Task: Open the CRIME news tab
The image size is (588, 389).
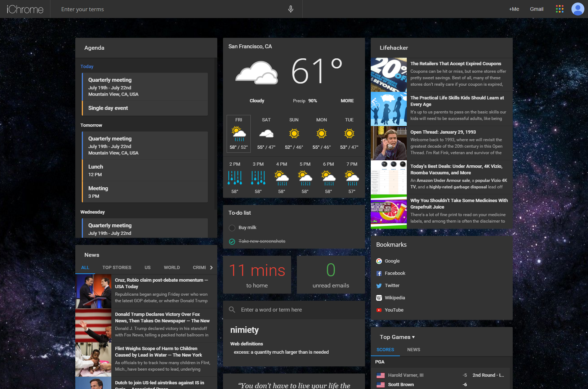Action: pyautogui.click(x=199, y=268)
